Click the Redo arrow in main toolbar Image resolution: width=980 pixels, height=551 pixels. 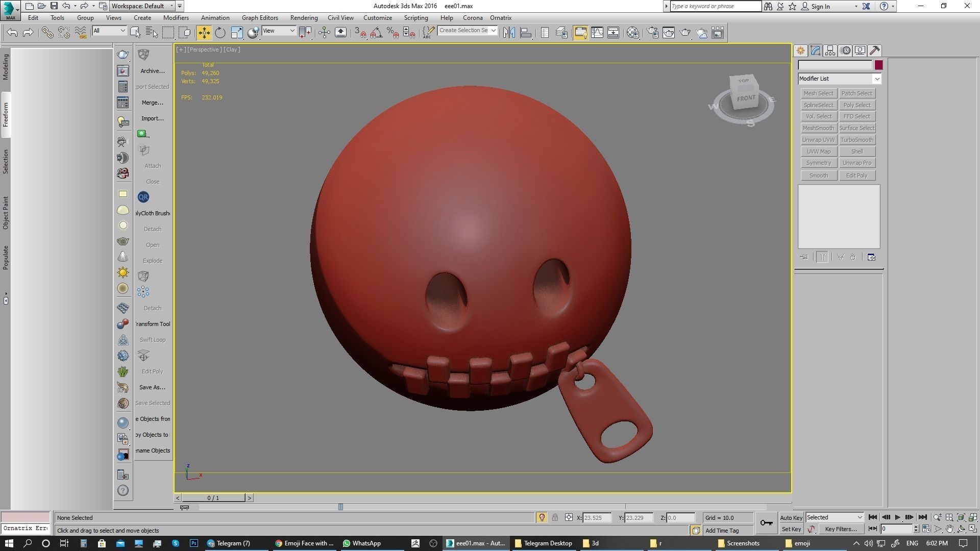(29, 33)
